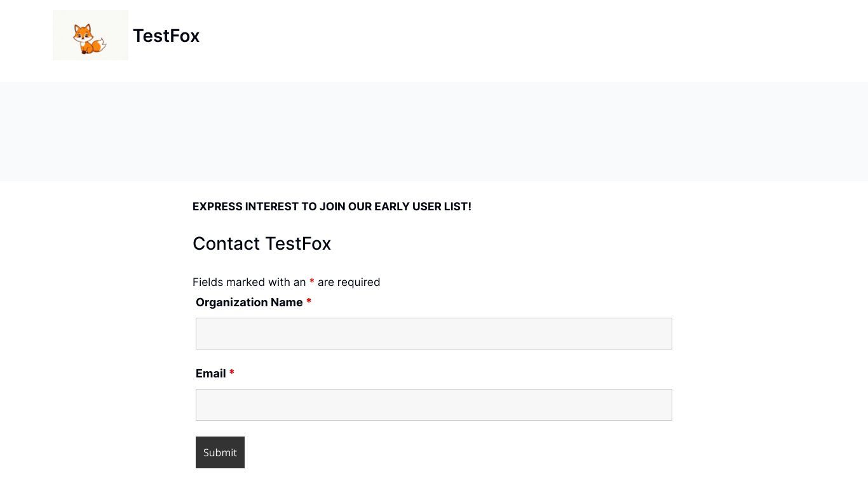Focus the Email input field

(434, 405)
